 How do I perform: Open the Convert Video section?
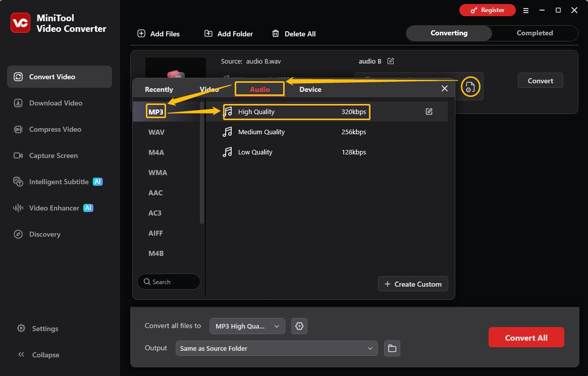tap(60, 77)
